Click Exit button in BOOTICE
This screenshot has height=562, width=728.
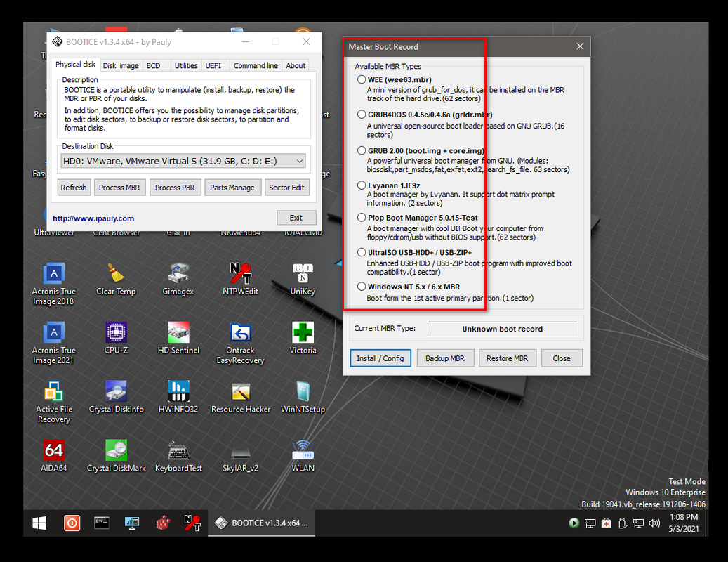click(x=296, y=217)
